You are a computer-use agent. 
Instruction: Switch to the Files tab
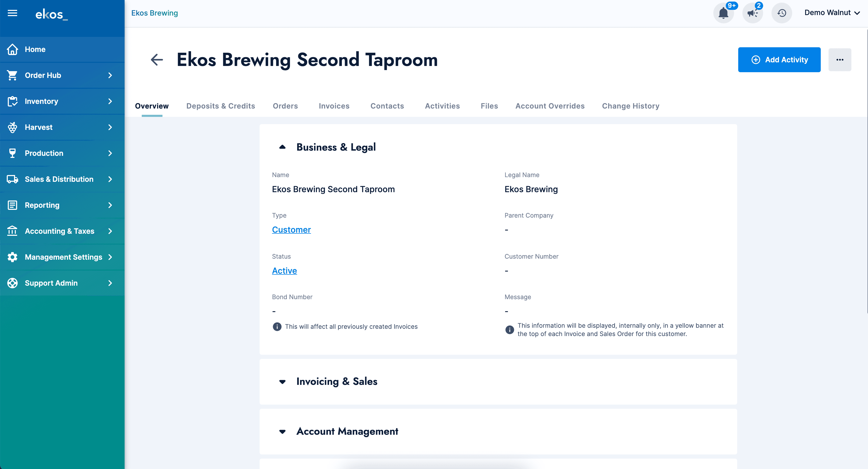[489, 106]
